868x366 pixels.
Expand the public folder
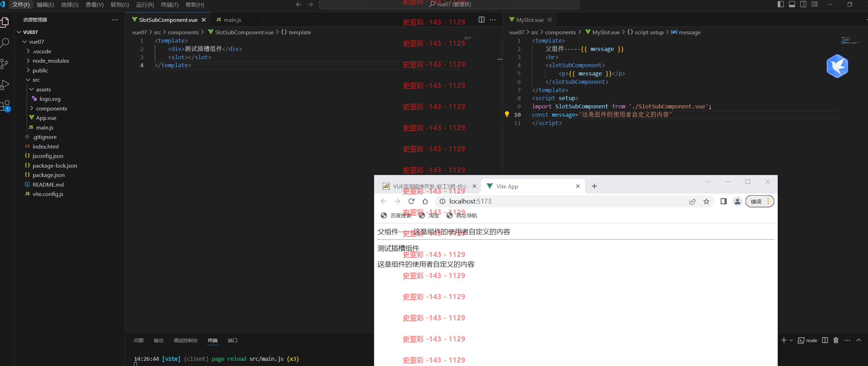28,70
